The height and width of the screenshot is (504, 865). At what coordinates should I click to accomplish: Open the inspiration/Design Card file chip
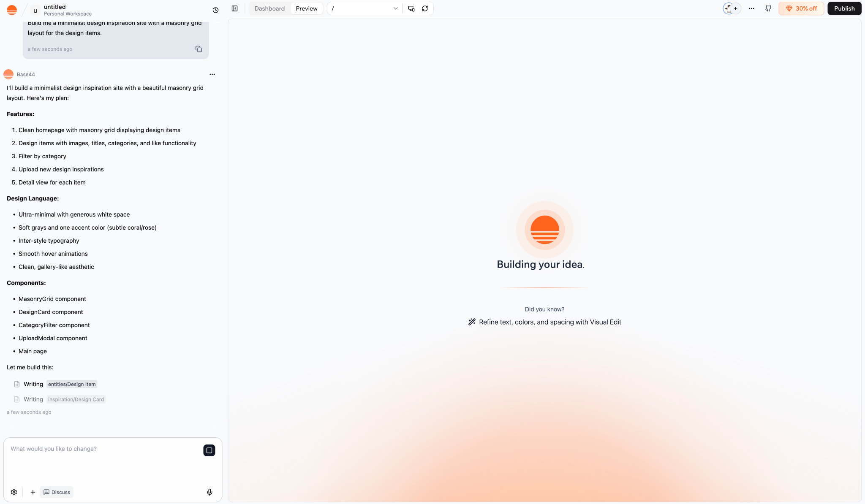click(x=76, y=399)
